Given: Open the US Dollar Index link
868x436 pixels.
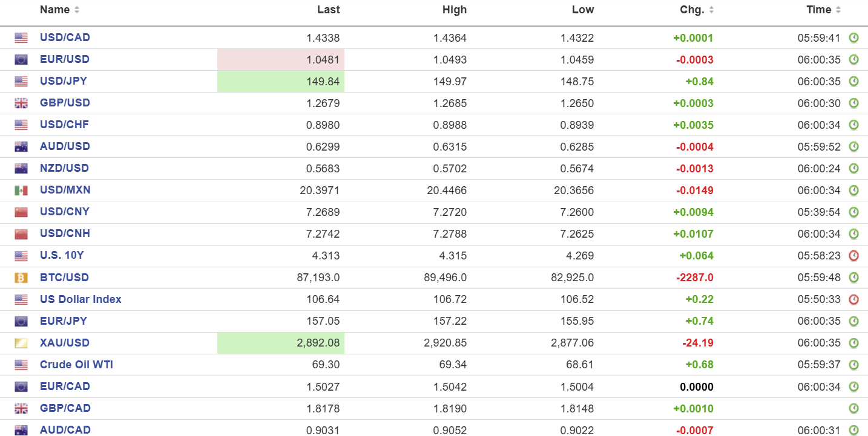Looking at the screenshot, I should tap(81, 299).
